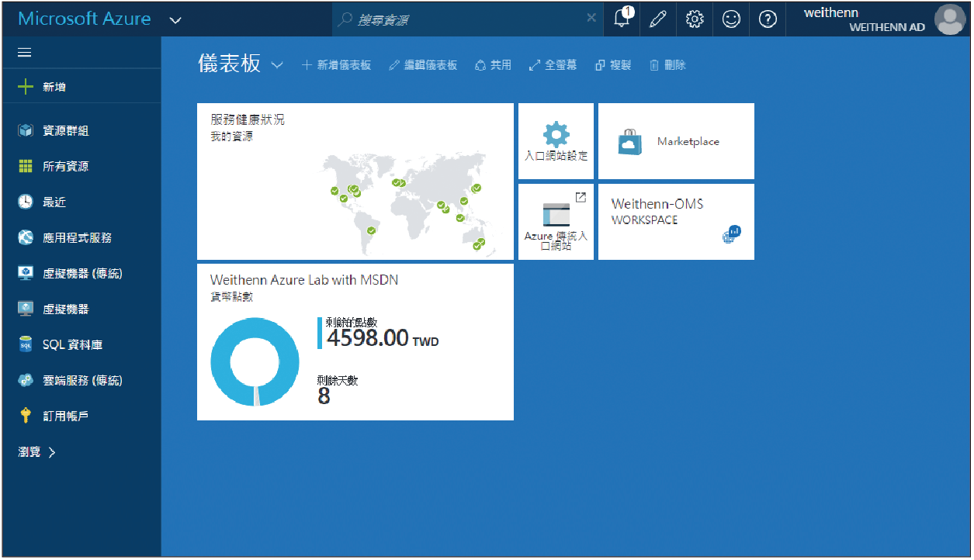Open 虛擬機器 in the sidebar
Image resolution: width=974 pixels, height=560 pixels.
tap(81, 309)
